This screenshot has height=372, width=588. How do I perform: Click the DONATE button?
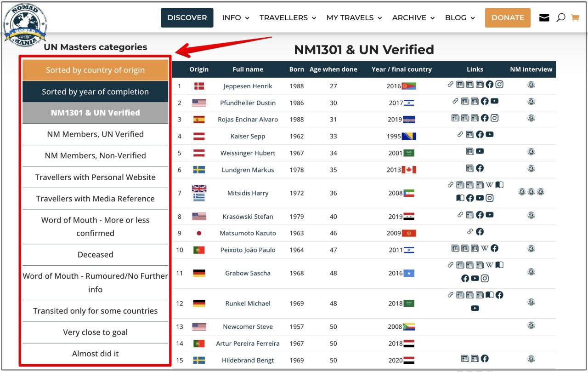[508, 17]
